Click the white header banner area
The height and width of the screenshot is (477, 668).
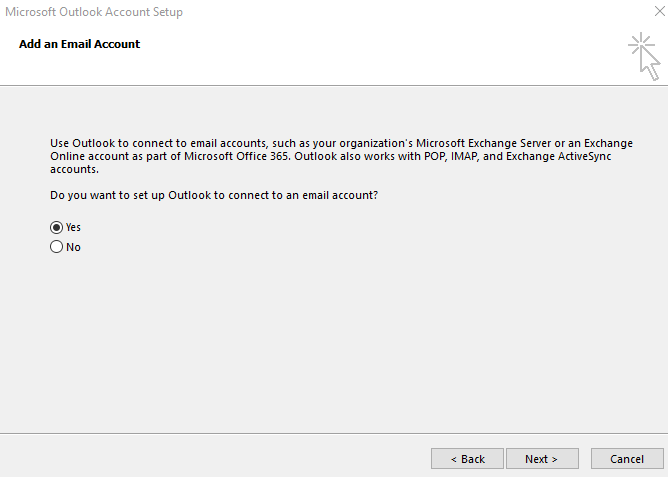point(350,60)
